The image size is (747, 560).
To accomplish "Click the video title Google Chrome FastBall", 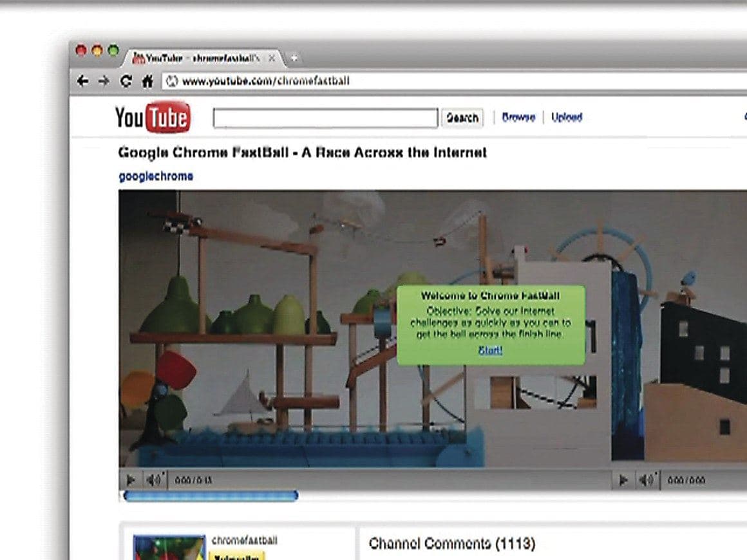I will point(302,153).
